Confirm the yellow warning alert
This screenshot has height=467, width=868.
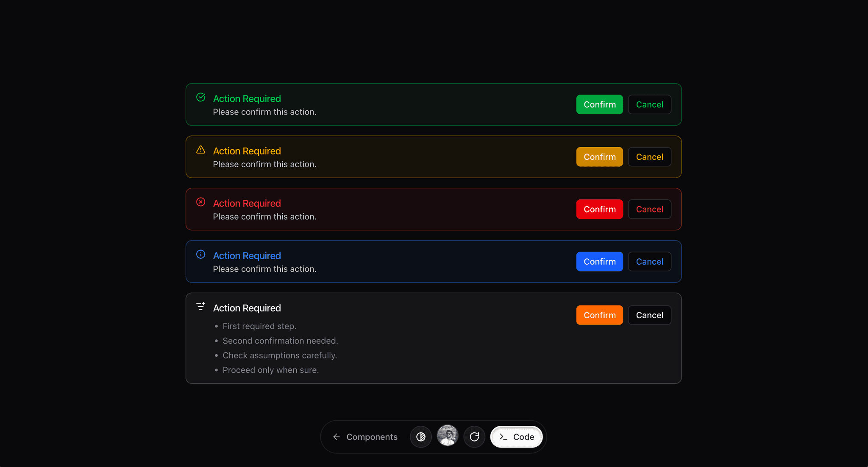(600, 157)
